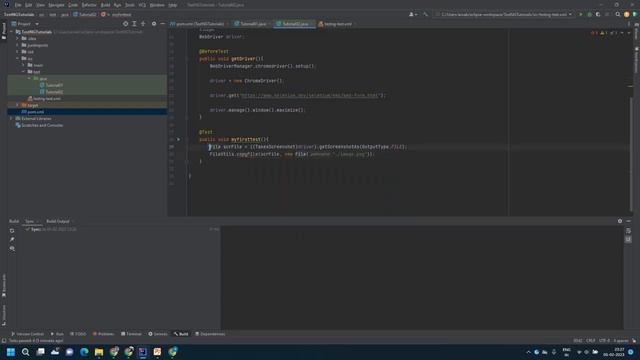Open the Build menu

point(105,5)
